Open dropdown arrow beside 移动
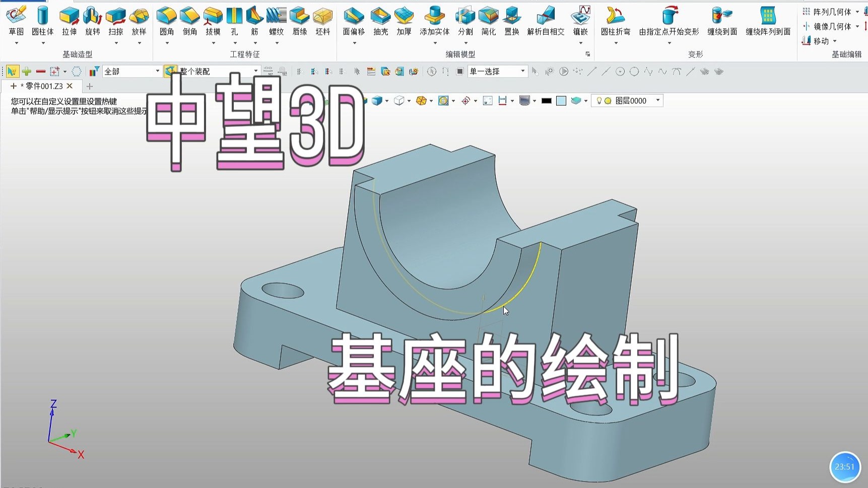 (835, 41)
